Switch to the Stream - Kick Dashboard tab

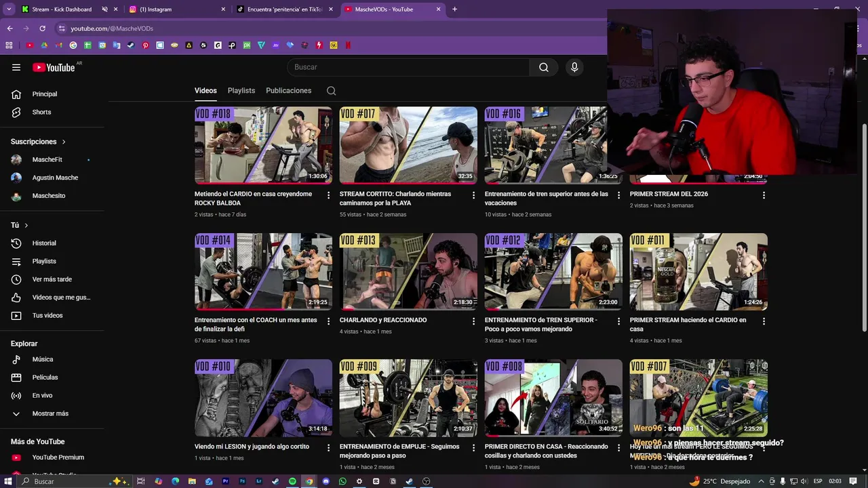[x=62, y=9]
